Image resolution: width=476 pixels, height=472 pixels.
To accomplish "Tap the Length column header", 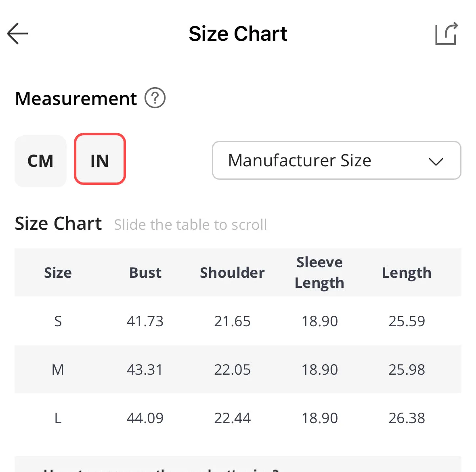I will [x=407, y=273].
